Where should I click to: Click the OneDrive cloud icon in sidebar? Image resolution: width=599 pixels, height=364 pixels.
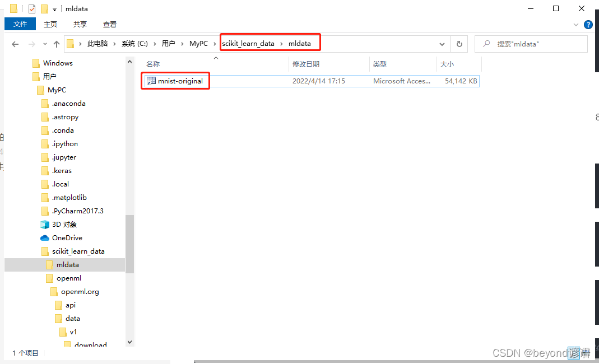[45, 237]
